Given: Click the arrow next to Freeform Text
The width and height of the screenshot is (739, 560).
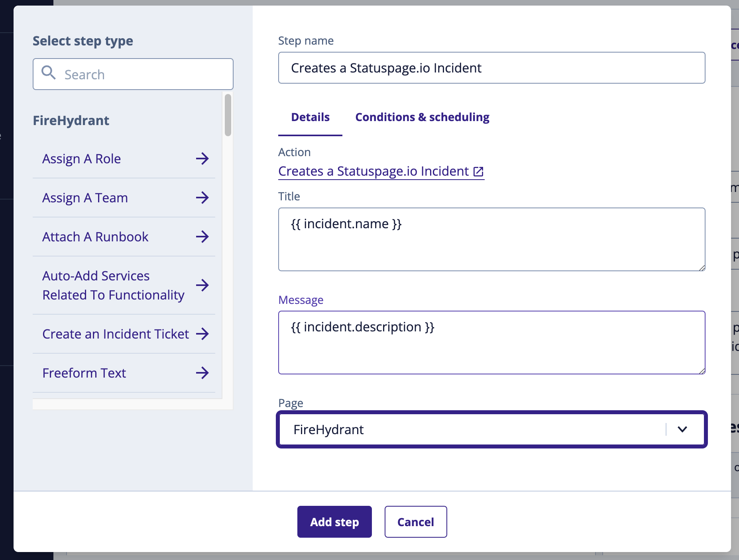Looking at the screenshot, I should click(x=203, y=373).
